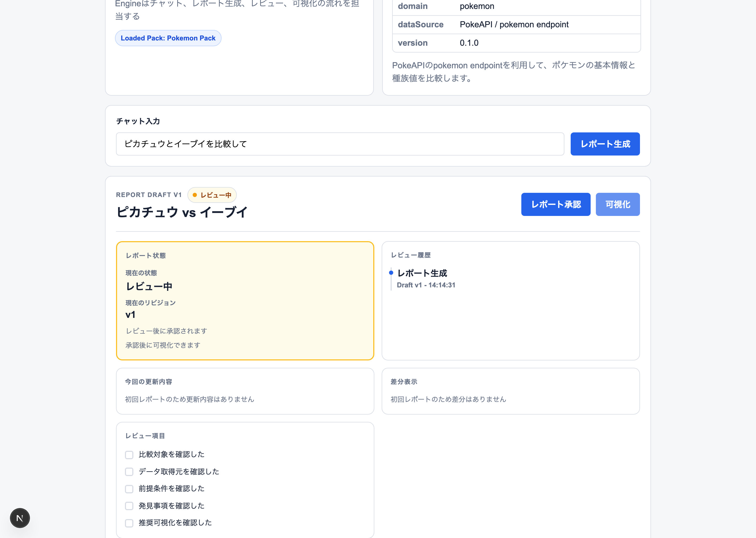Click the レポート生成 button
756x538 pixels.
pos(605,144)
